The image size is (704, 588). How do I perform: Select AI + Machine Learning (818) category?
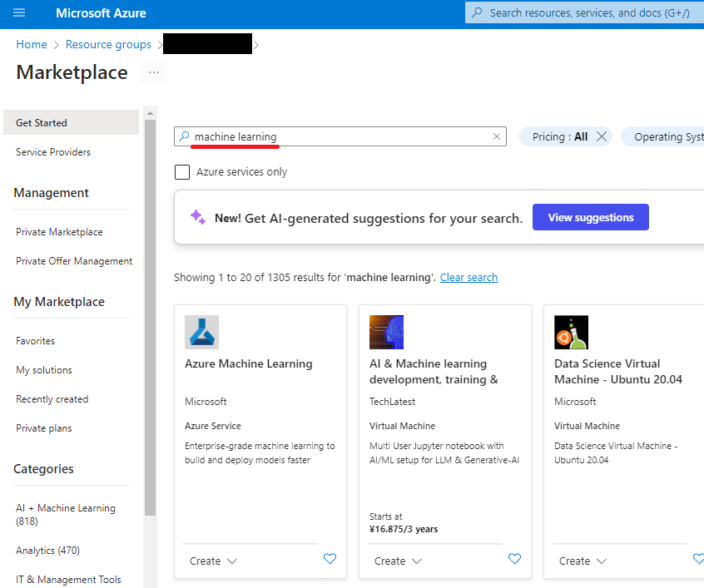click(66, 514)
